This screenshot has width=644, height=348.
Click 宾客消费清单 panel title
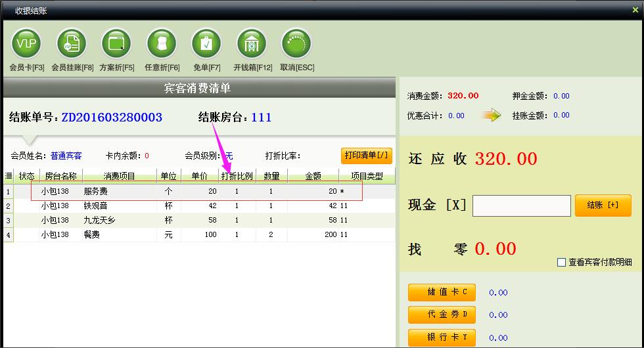coord(198,88)
